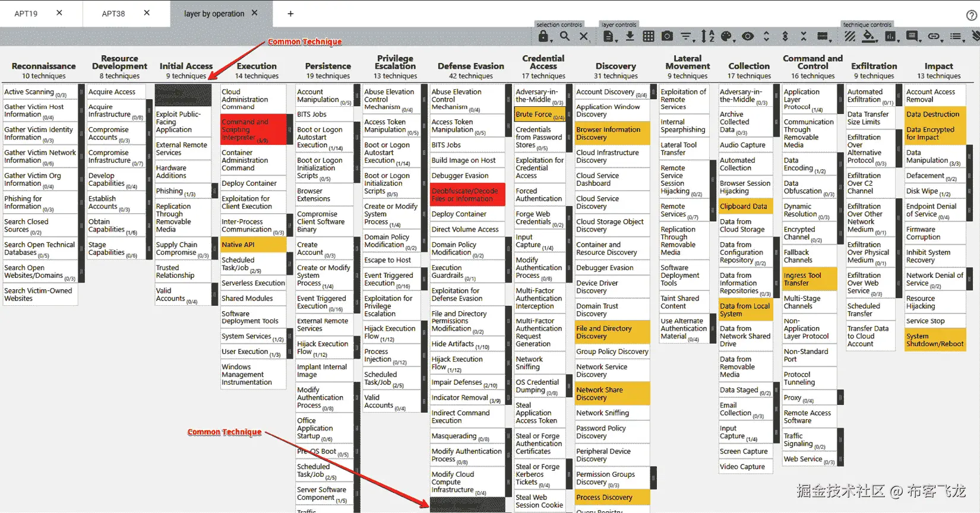Switch to the APT38 tab
Viewport: 980px width, 513px height.
tap(113, 14)
